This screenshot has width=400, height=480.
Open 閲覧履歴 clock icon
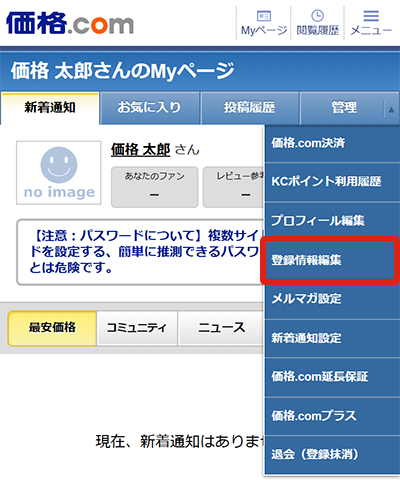317,23
